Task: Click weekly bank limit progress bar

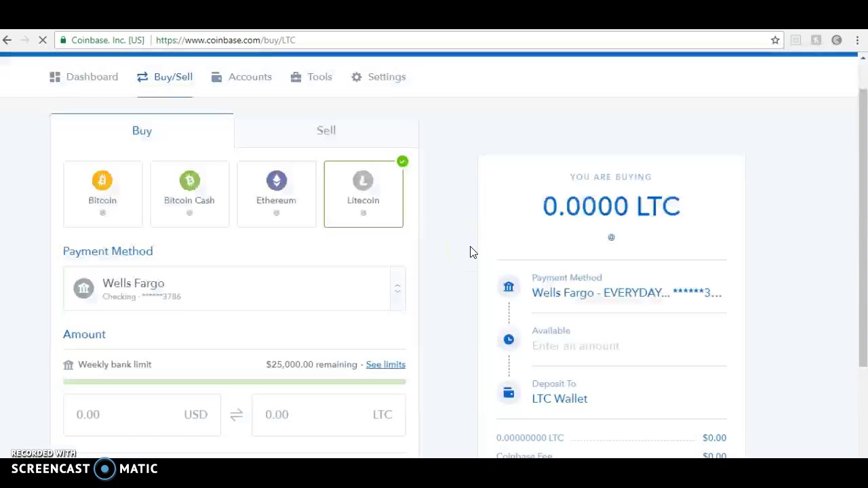Action: click(x=234, y=382)
